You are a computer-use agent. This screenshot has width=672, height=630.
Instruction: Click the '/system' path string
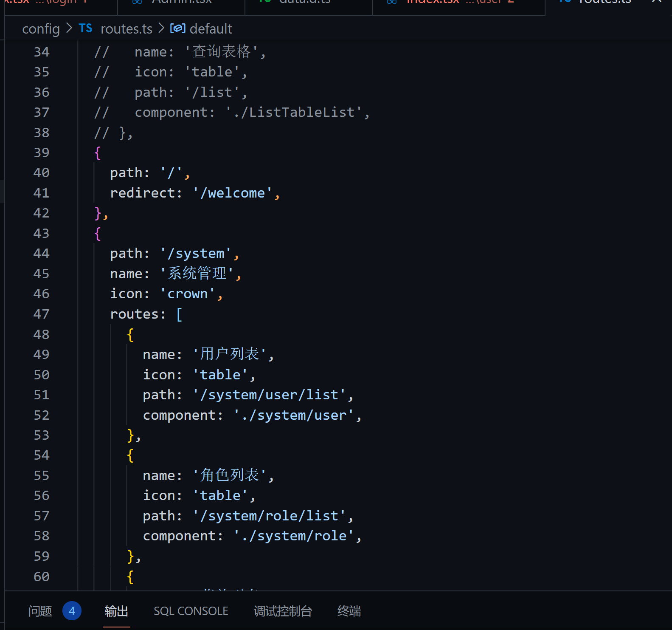(196, 254)
